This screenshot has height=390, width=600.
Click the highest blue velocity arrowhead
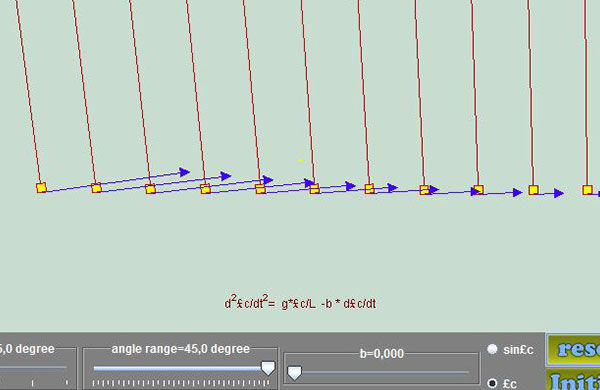[x=185, y=172]
